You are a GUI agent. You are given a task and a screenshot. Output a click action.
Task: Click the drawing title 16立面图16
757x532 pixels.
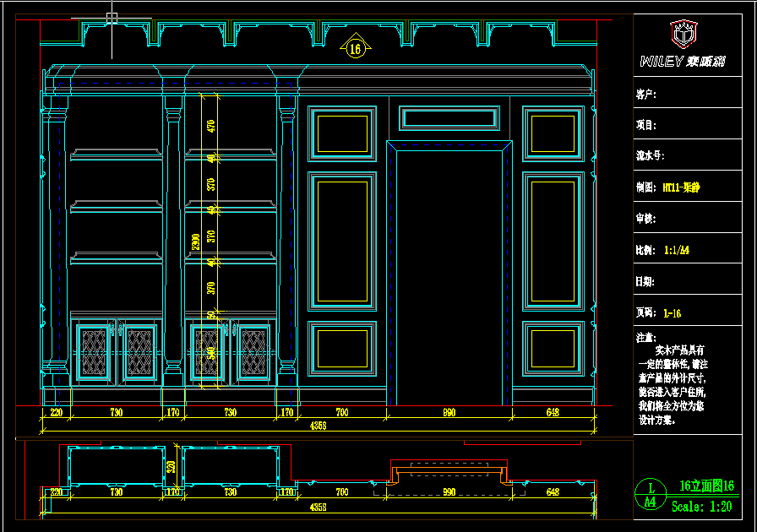[706, 486]
